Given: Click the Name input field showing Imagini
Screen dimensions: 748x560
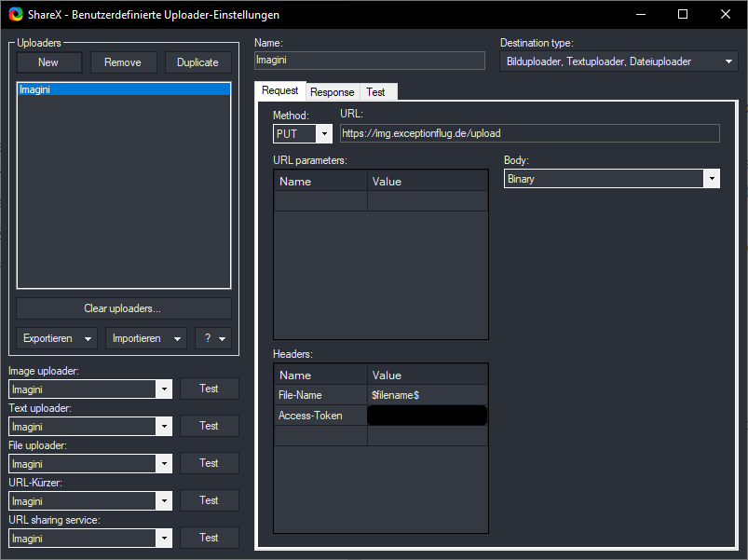Looking at the screenshot, I should [369, 60].
